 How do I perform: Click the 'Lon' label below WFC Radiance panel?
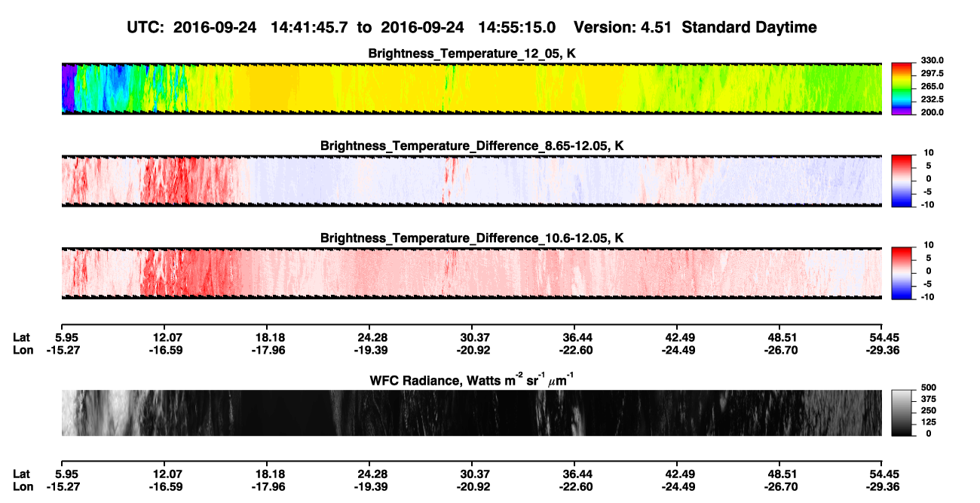coord(23,486)
